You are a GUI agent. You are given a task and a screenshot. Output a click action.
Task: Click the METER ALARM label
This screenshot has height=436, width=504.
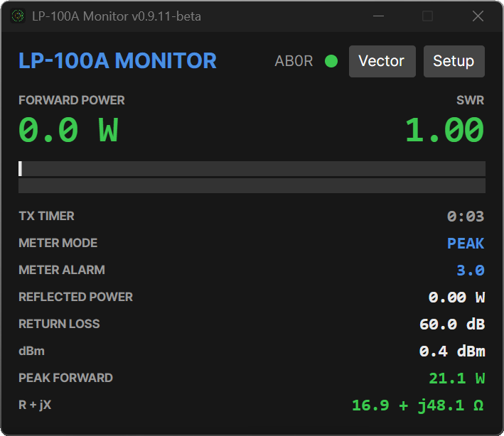pos(62,270)
